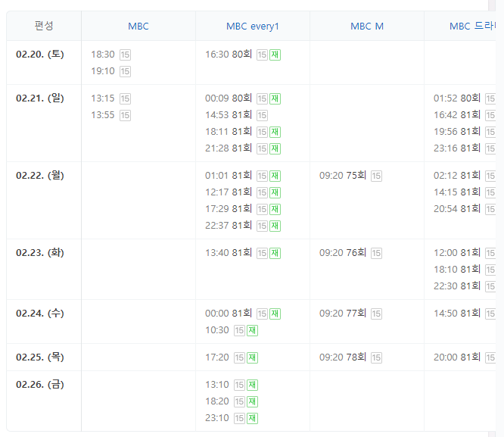Open the MBC channel header link
The height and width of the screenshot is (437, 504).
tap(138, 26)
